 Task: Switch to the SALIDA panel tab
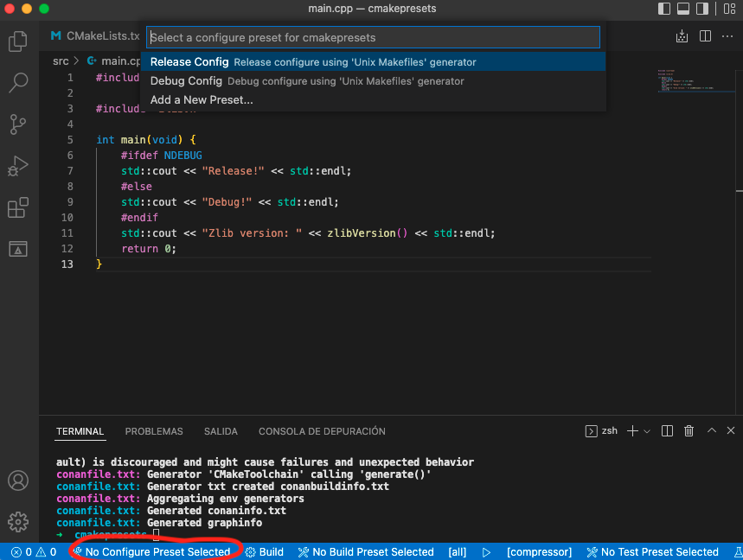(221, 431)
